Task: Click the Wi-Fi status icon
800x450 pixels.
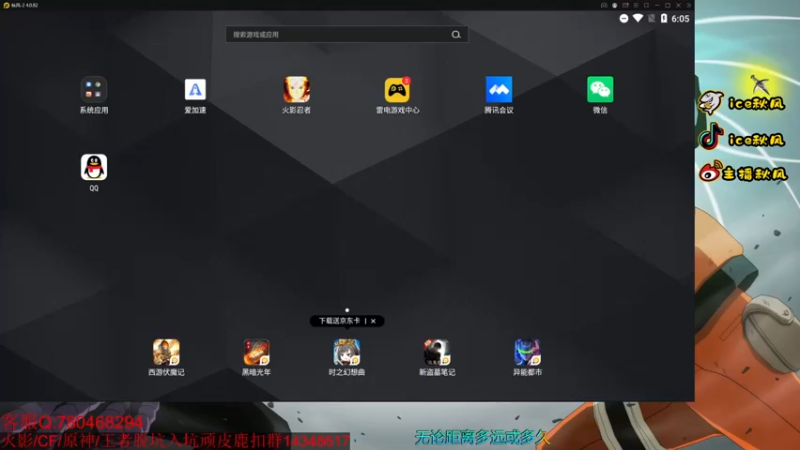Action: tap(638, 18)
